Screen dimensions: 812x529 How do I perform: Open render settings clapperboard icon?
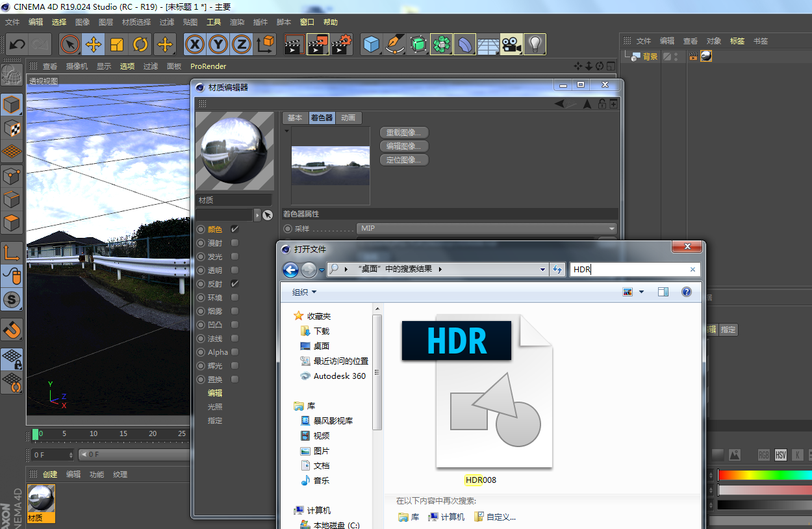point(342,45)
